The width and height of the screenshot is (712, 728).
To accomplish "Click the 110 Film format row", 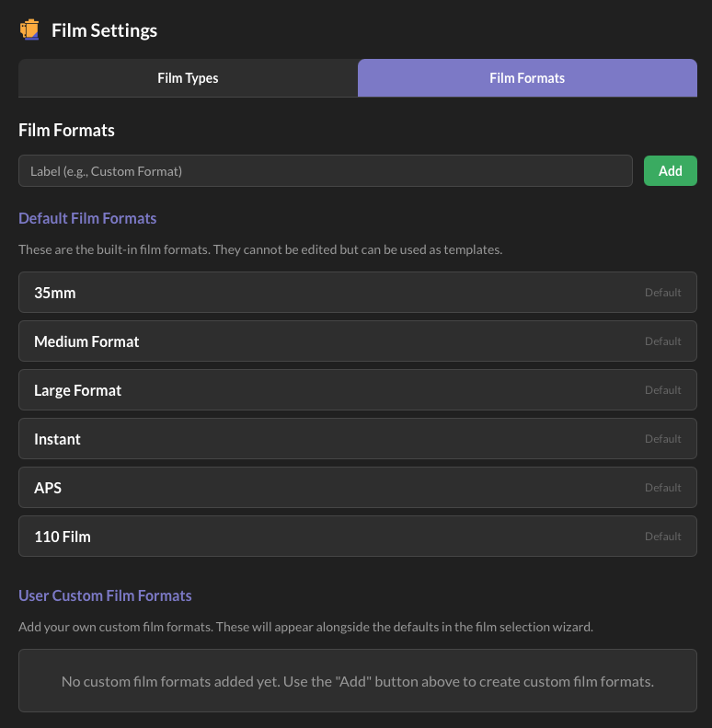I will click(x=276, y=537).
